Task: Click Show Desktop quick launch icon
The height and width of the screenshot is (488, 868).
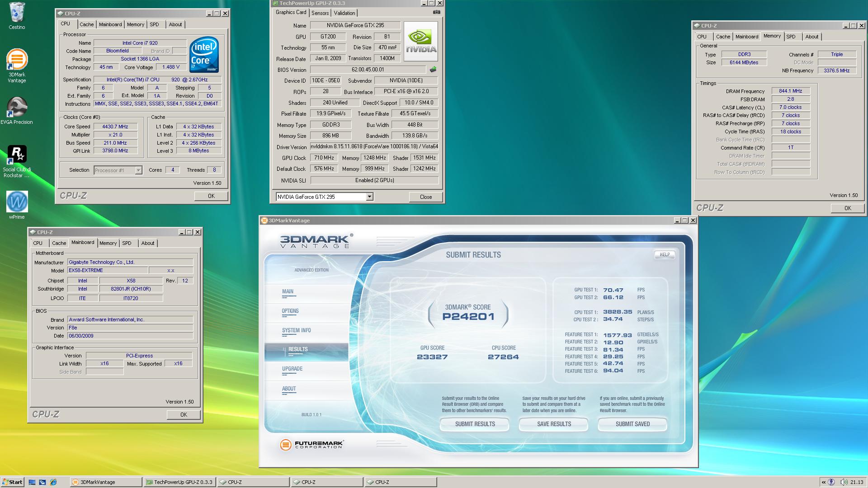Action: [x=32, y=482]
